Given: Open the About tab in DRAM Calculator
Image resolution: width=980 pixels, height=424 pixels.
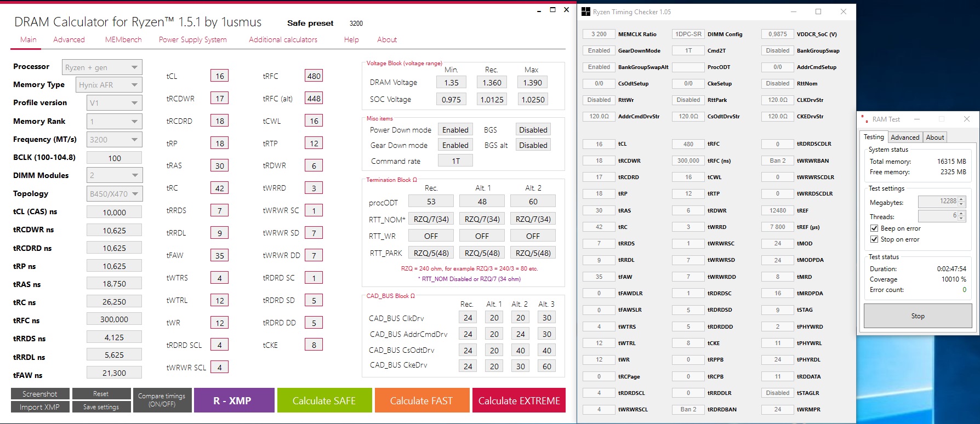Looking at the screenshot, I should [387, 39].
